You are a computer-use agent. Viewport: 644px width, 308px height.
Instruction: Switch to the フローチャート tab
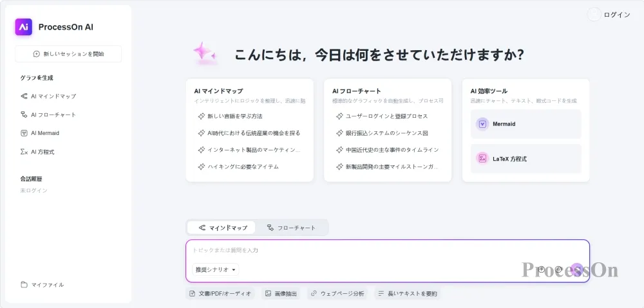click(291, 228)
